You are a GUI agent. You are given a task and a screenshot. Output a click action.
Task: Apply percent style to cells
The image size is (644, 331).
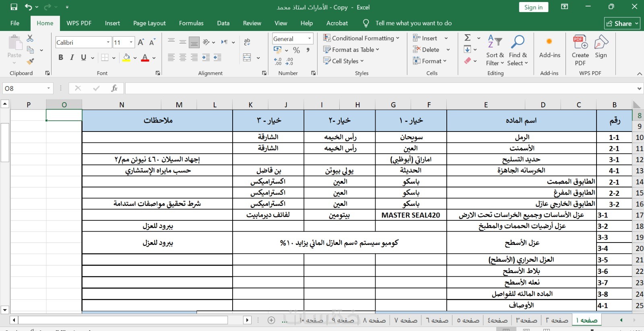pyautogui.click(x=297, y=50)
